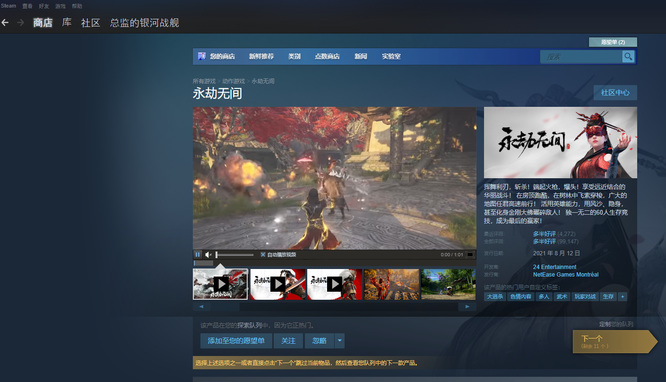The image size is (666, 382).
Task: Open 动作游戏 breadcrumb link
Action: coord(233,81)
